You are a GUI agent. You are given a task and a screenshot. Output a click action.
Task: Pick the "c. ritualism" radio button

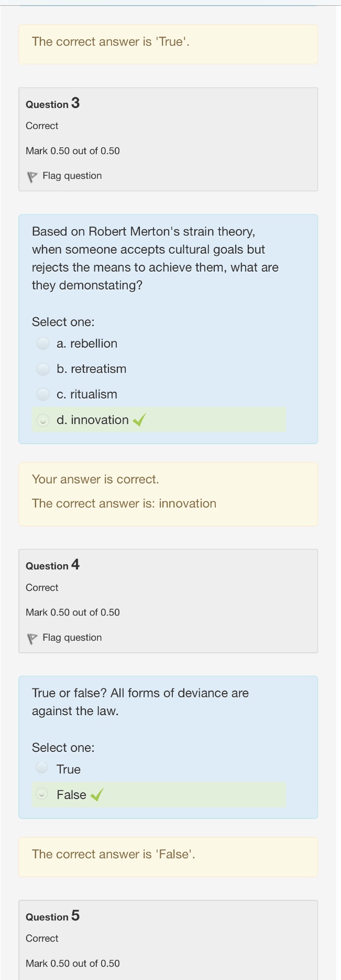pos(43,394)
